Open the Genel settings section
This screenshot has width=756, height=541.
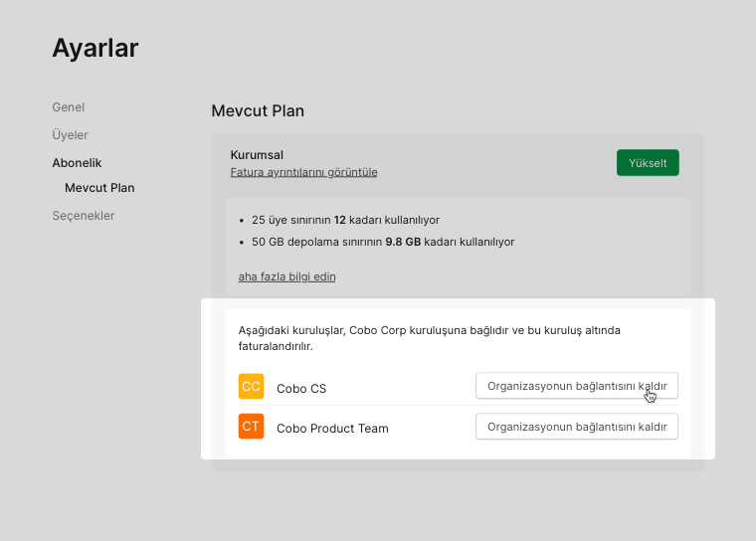(x=68, y=107)
